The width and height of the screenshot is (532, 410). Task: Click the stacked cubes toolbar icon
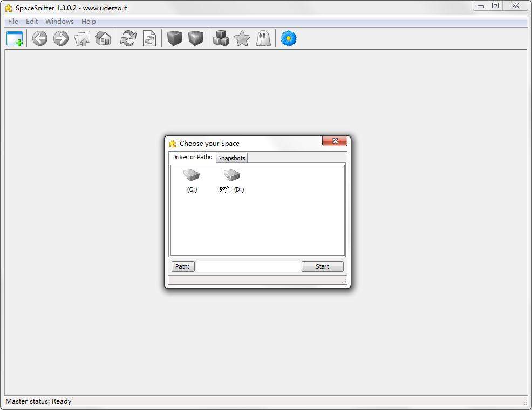(x=221, y=39)
